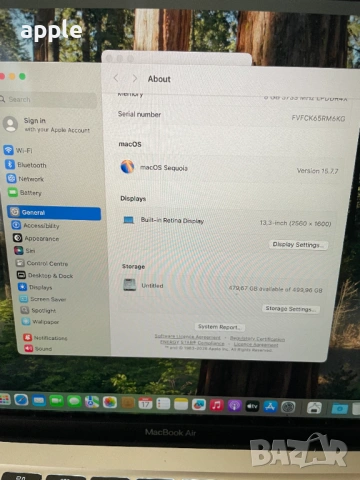Click the Built-in Retina Display icon
The width and height of the screenshot is (360, 480).
(129, 220)
